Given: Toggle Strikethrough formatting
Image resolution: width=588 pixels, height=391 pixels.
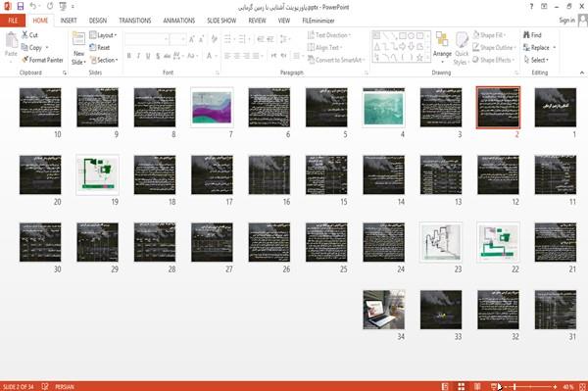Looking at the screenshot, I should click(x=168, y=56).
